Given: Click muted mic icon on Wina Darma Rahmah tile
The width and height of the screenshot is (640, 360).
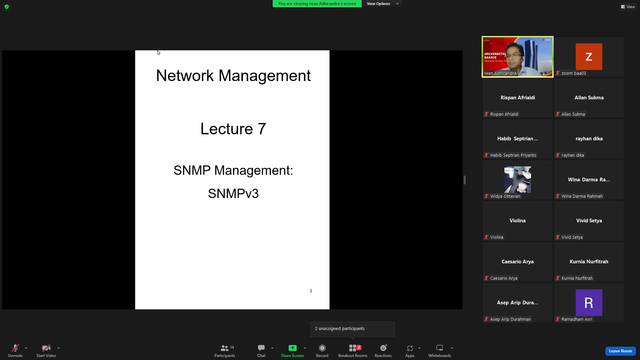Looking at the screenshot, I should coord(558,196).
